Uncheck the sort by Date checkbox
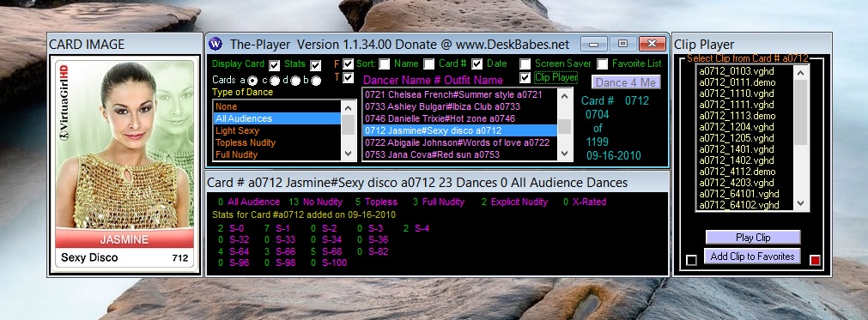868x320 pixels. click(476, 64)
